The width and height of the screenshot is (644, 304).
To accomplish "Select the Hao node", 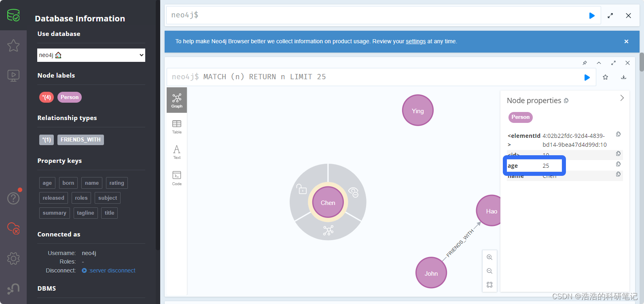I will point(489,211).
